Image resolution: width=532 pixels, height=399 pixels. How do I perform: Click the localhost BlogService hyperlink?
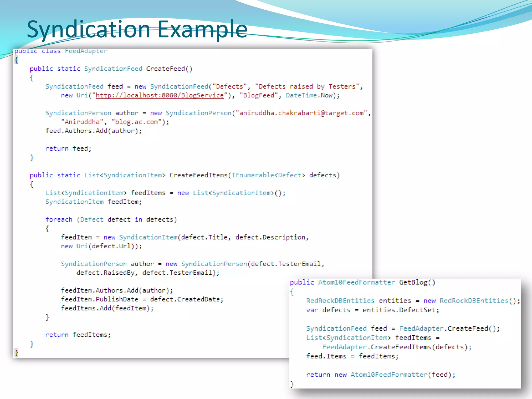(x=159, y=95)
